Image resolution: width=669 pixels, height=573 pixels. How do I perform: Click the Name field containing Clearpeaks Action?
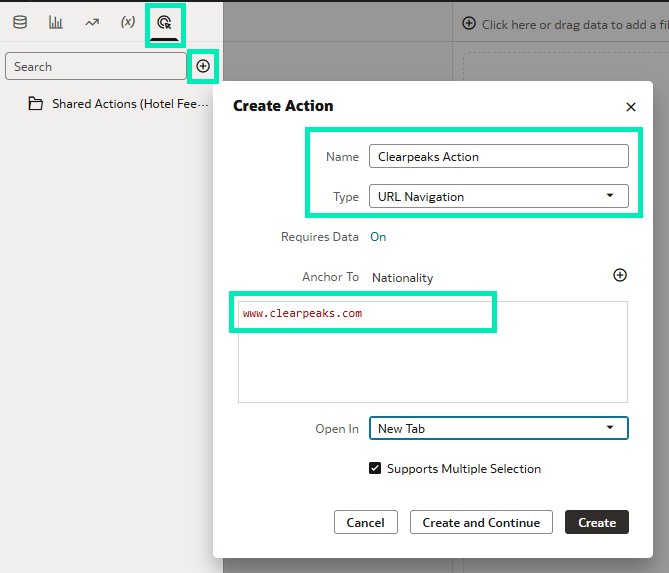[498, 156]
